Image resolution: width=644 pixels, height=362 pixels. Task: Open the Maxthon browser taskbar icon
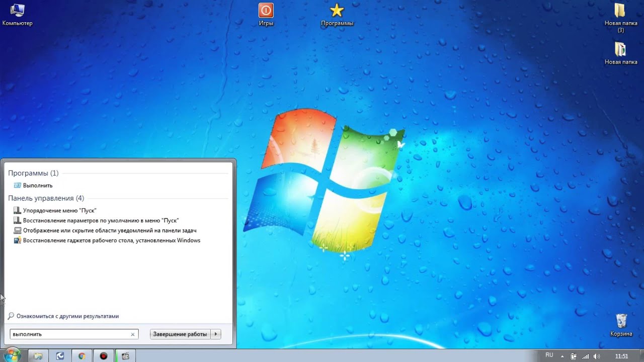click(60, 355)
